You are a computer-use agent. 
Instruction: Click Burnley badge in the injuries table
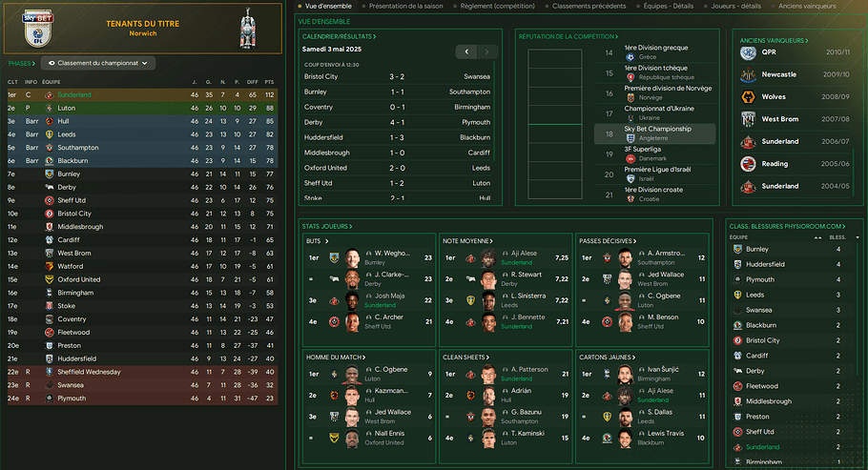pos(737,249)
